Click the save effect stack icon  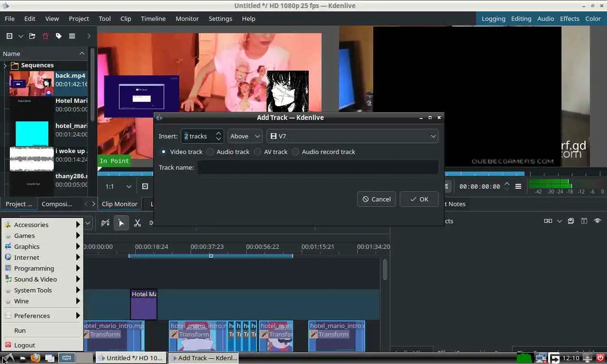tap(571, 221)
